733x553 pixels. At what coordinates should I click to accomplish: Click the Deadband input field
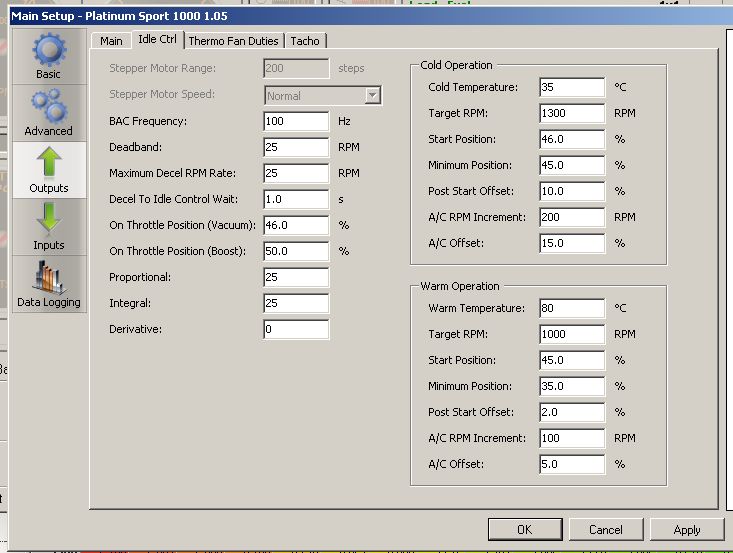click(x=296, y=147)
